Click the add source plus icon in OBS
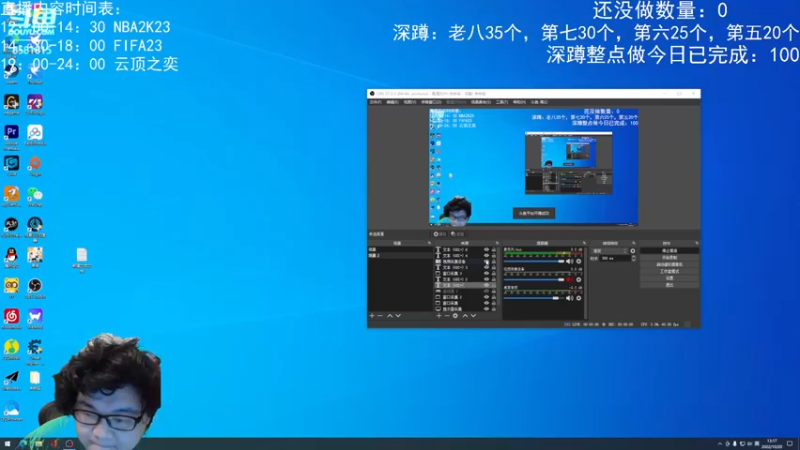Viewport: 800px width, 450px height. pos(439,316)
